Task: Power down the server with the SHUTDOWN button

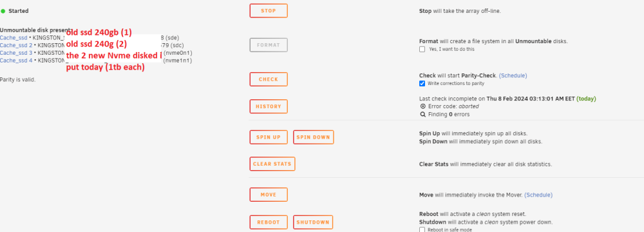Action: (313, 222)
